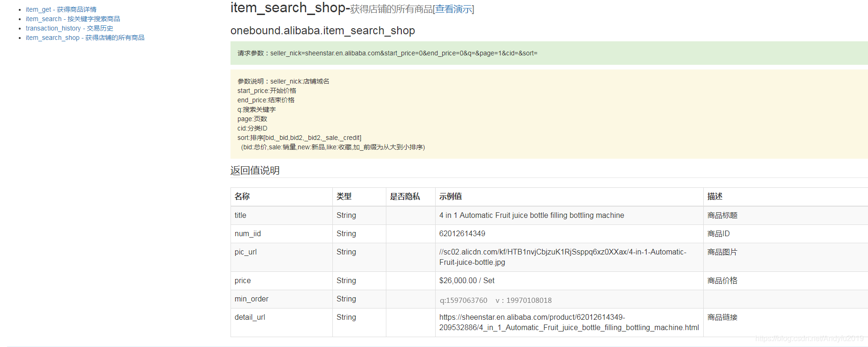Open the item_get product details link
Image resolution: width=868 pixels, height=347 pixels.
(61, 9)
